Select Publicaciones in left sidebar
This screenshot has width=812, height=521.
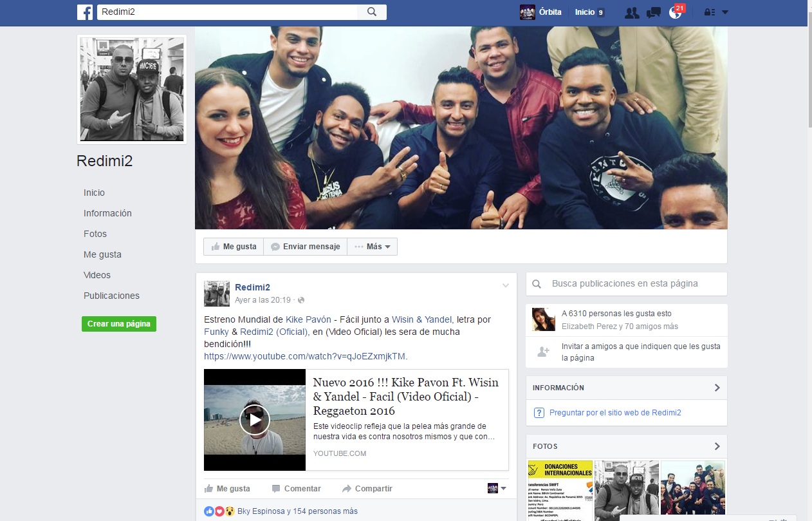pos(111,296)
